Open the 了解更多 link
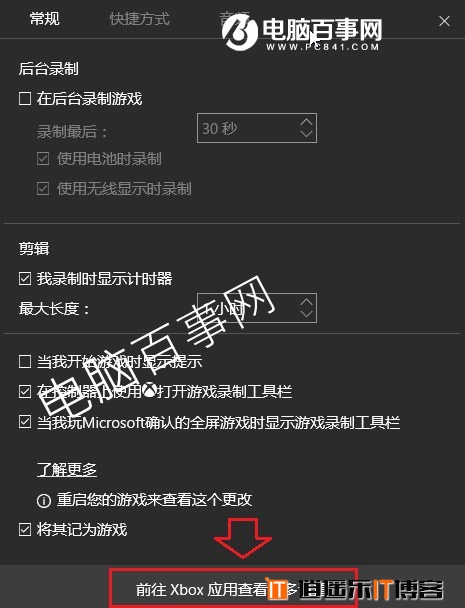 pyautogui.click(x=67, y=470)
